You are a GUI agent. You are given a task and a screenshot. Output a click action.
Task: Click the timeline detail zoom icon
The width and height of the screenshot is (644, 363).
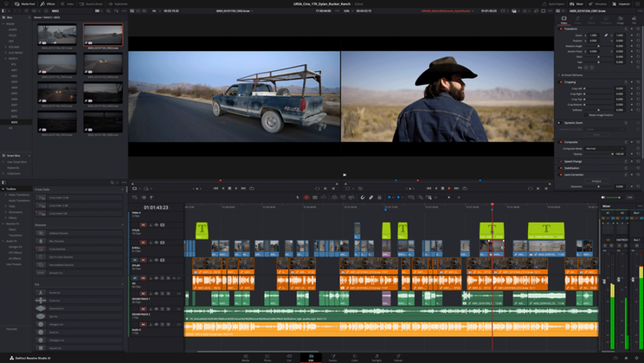(x=420, y=198)
